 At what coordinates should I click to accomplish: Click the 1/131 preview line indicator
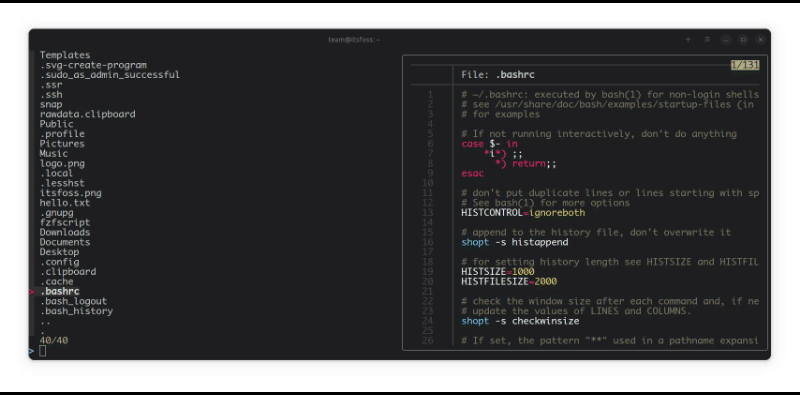pyautogui.click(x=745, y=65)
